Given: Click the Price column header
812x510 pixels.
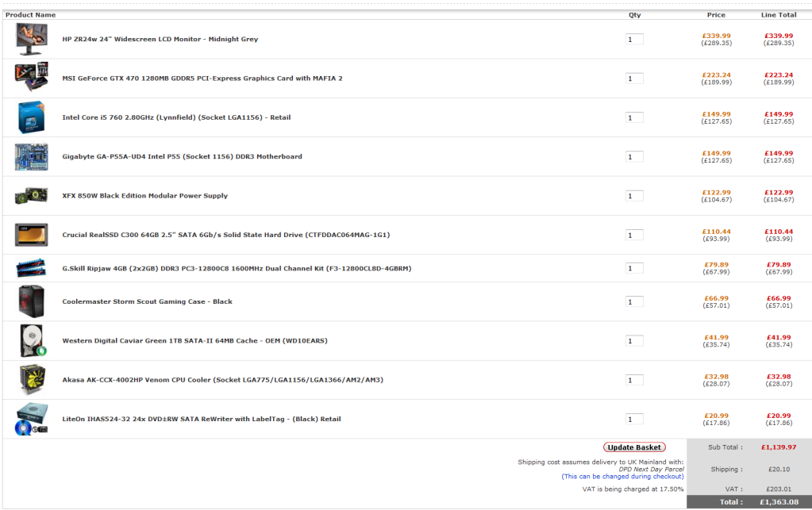Looking at the screenshot, I should click(716, 15).
